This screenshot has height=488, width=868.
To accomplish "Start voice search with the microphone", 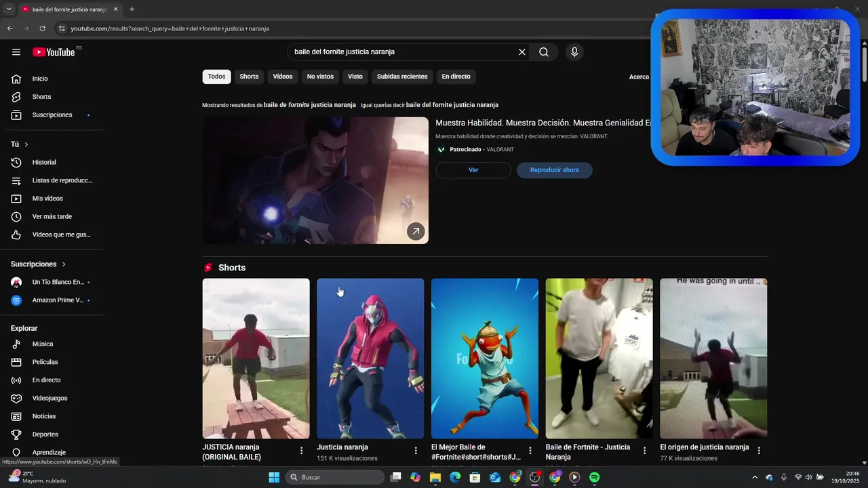I will click(x=574, y=52).
